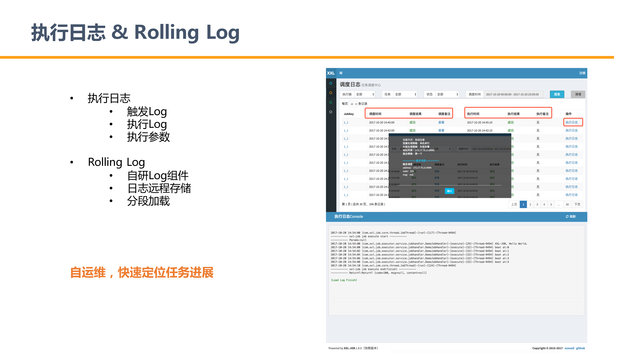Open the 执行器 executor dropdown filter
Image resolution: width=640 pixels, height=360 pixels.
[365, 94]
